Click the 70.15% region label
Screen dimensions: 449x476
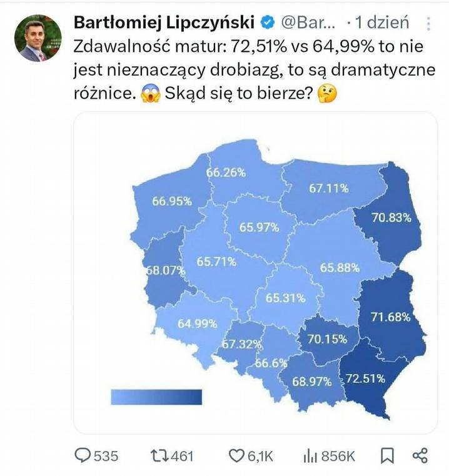pyautogui.click(x=327, y=339)
